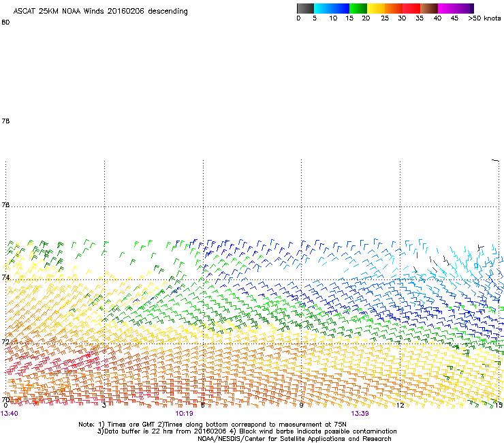
Task: Click the '25' label under the color bar
Action: point(385,18)
